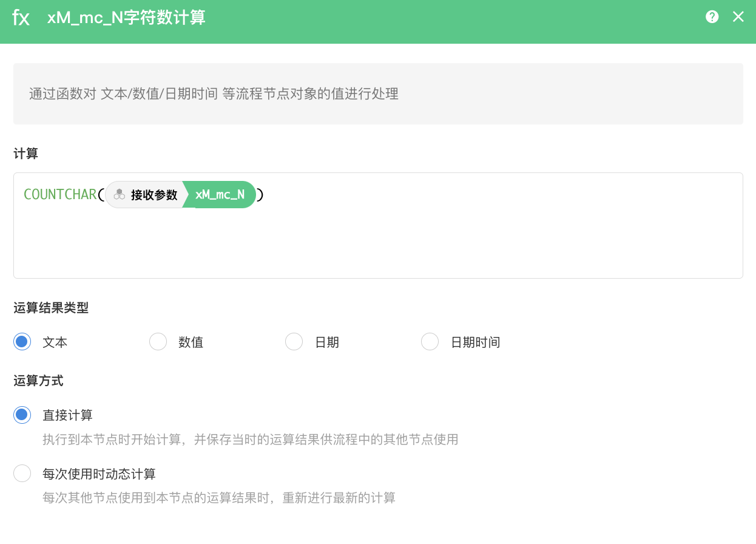Select the 接收参数 node label in formula
This screenshot has height=544, width=756.
click(154, 195)
